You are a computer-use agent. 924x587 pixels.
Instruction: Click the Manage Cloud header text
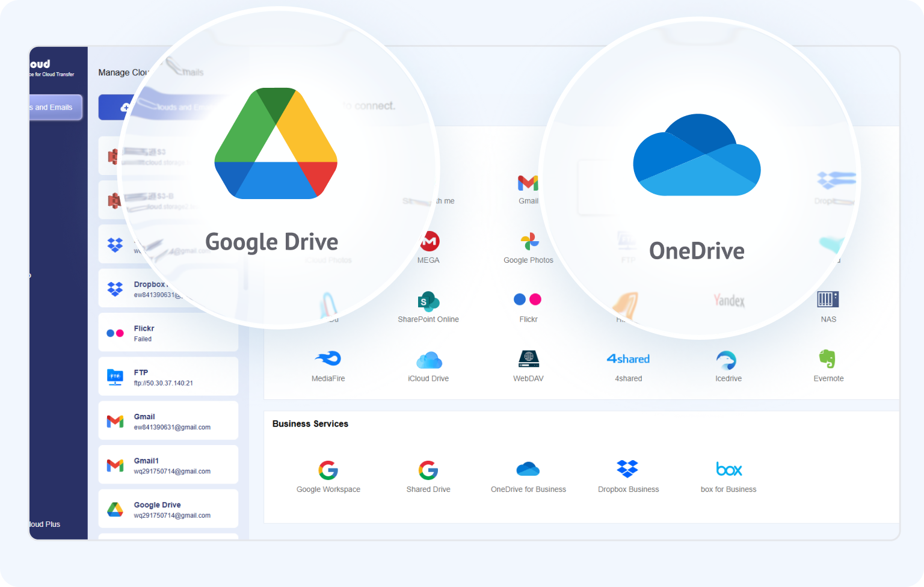(x=123, y=72)
